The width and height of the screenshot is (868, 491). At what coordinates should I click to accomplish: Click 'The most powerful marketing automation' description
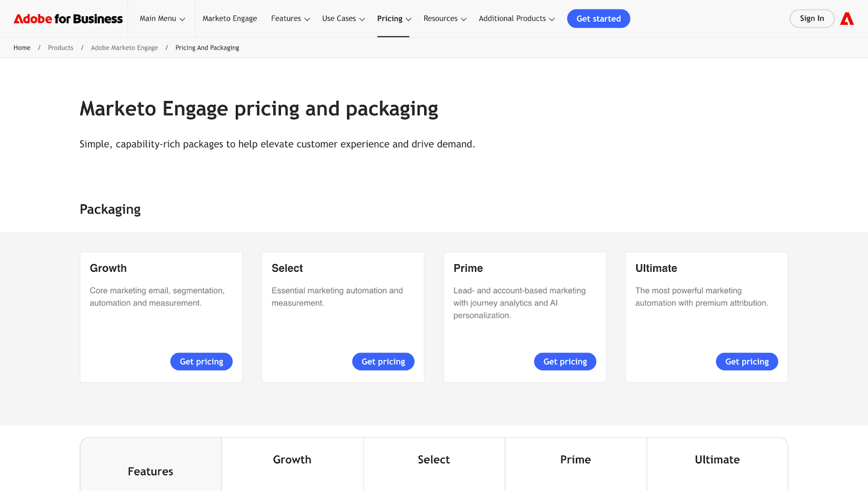pyautogui.click(x=701, y=297)
